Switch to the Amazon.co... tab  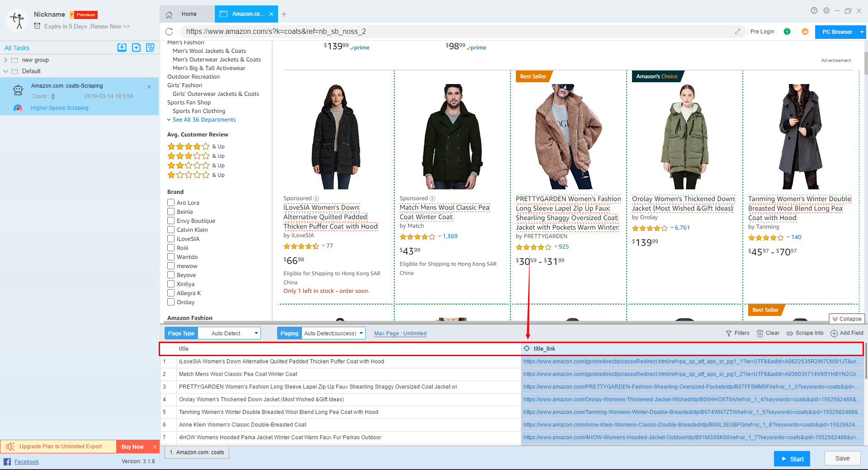(x=247, y=14)
